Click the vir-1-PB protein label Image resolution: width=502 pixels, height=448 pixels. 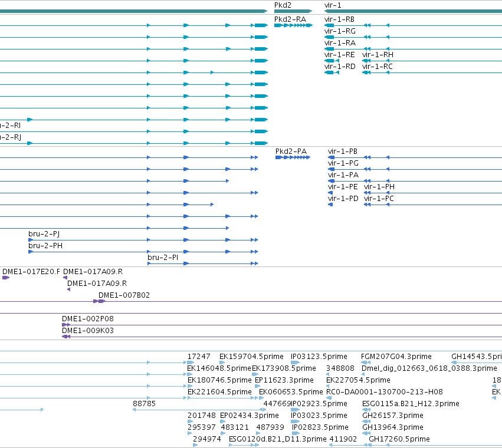point(343,151)
